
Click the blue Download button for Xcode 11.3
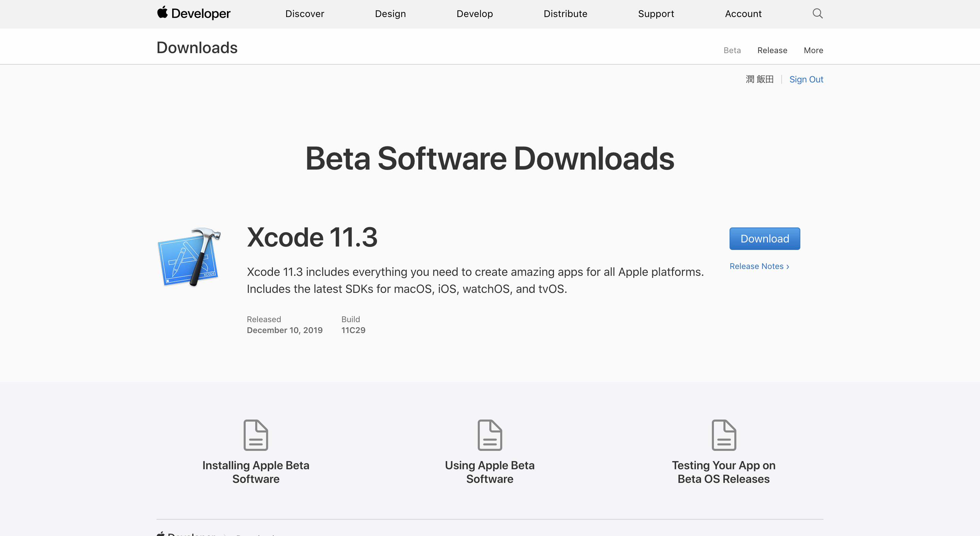pos(765,239)
